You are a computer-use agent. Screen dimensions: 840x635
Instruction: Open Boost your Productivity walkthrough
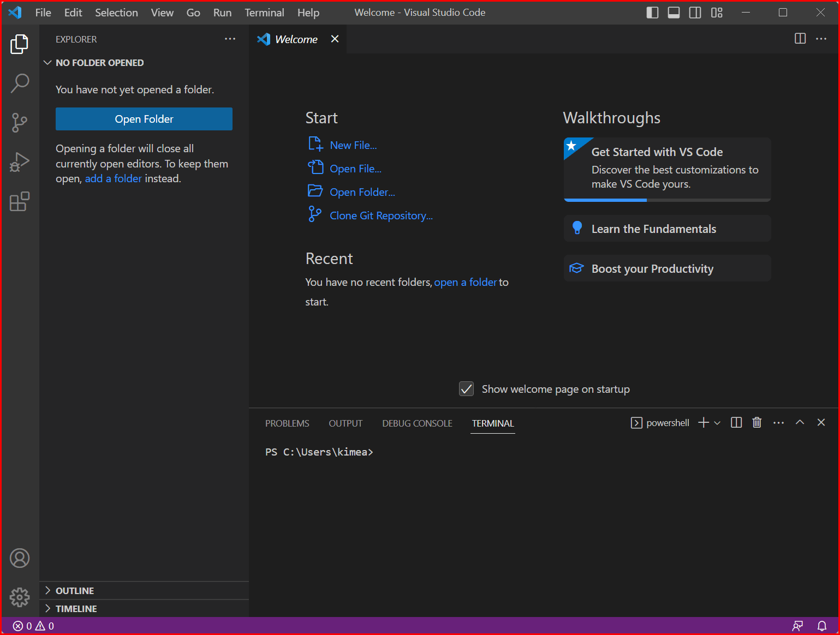tap(667, 268)
